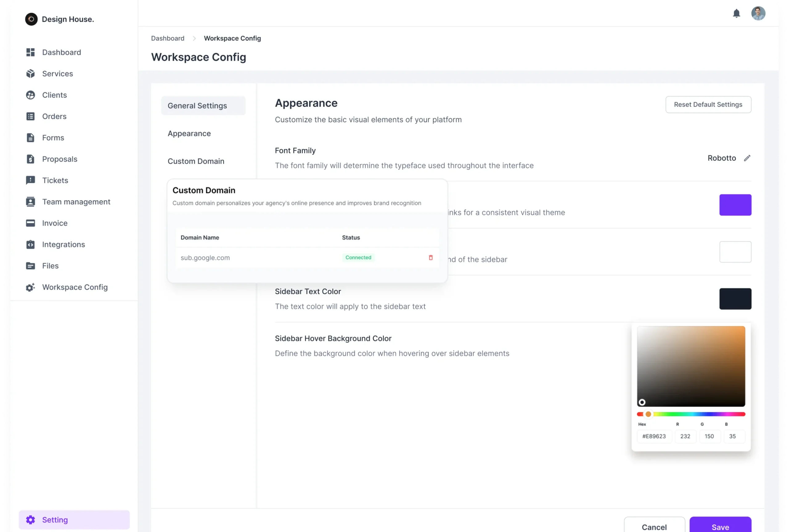The width and height of the screenshot is (789, 532).
Task: Click the Clients icon in sidebar
Action: point(31,95)
